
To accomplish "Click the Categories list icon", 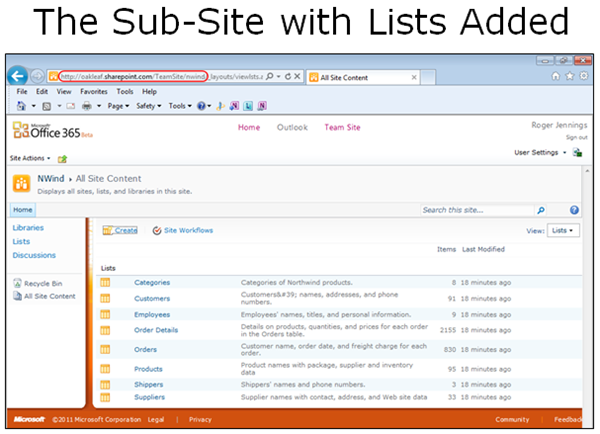I will 105,283.
